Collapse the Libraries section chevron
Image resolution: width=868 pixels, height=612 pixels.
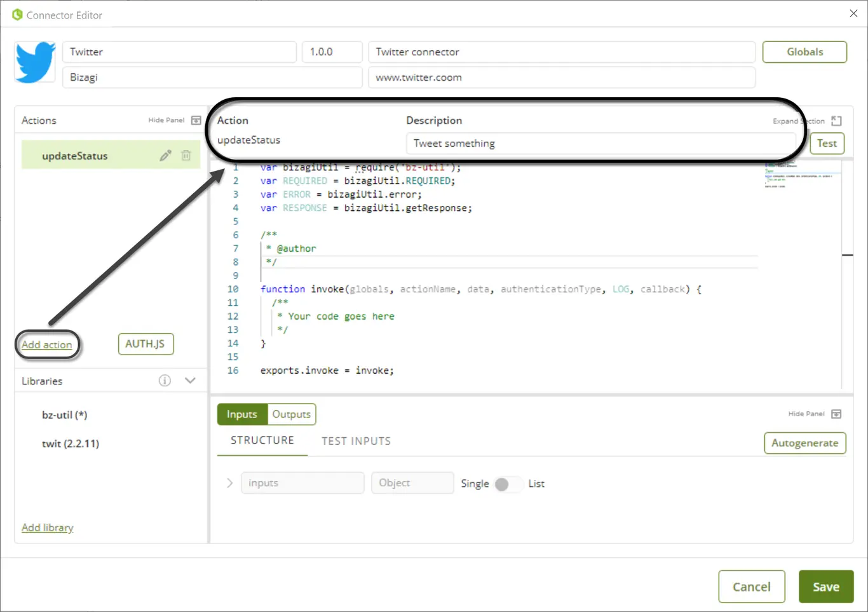(x=190, y=381)
